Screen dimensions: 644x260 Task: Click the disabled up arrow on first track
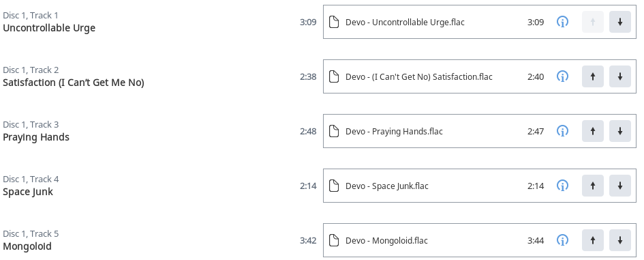pyautogui.click(x=593, y=22)
